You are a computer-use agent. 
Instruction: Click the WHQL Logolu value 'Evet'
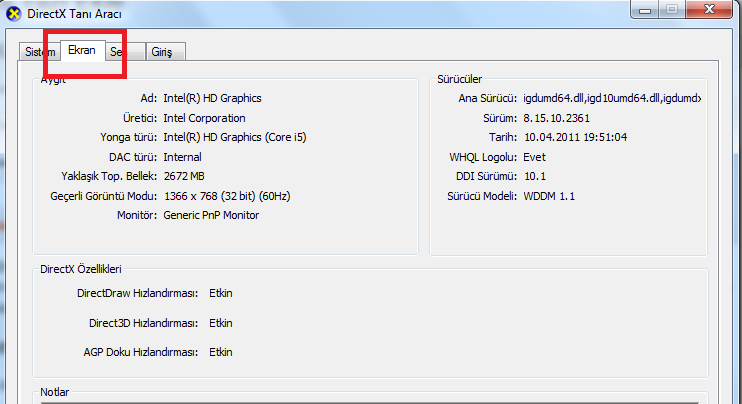coord(534,157)
